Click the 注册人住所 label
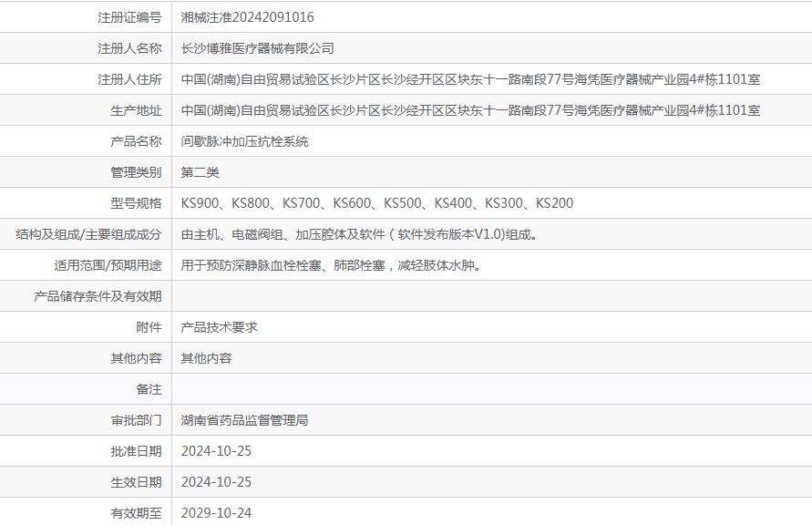This screenshot has height=525, width=812. click(x=129, y=79)
